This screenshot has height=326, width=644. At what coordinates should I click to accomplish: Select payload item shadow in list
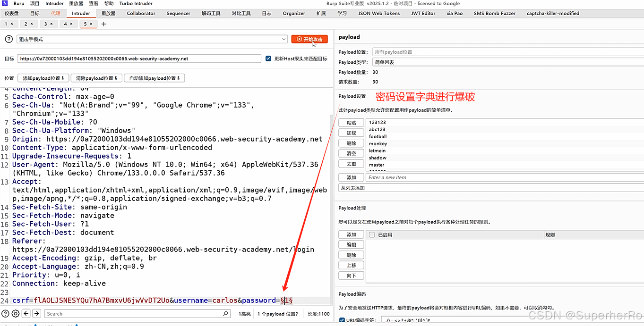point(505,158)
